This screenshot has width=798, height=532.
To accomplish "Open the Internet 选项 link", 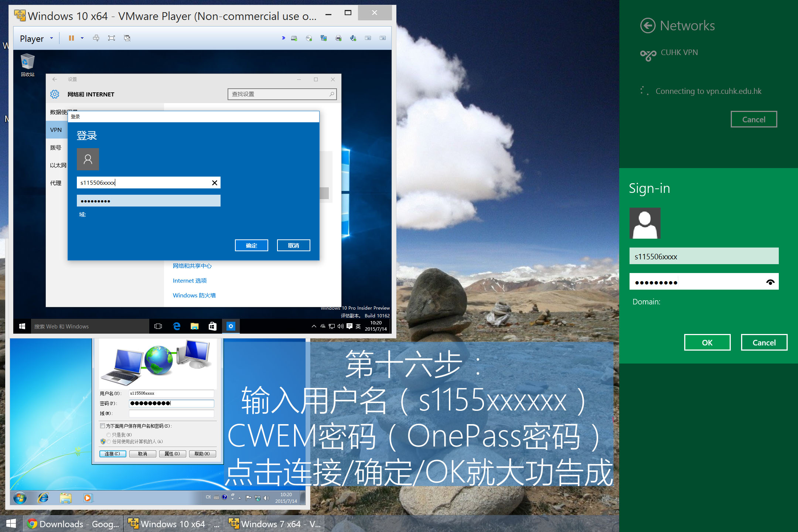I will [190, 280].
